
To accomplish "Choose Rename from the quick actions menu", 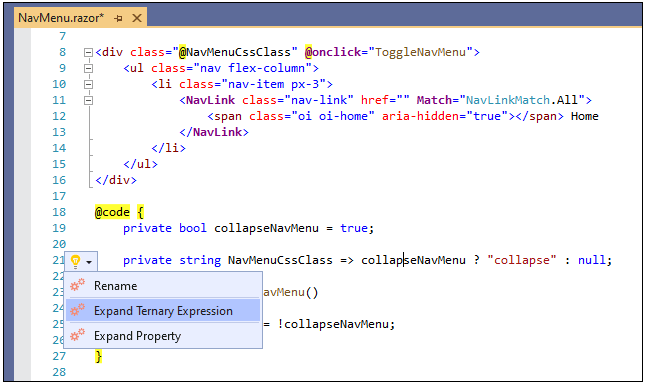I will point(163,286).
